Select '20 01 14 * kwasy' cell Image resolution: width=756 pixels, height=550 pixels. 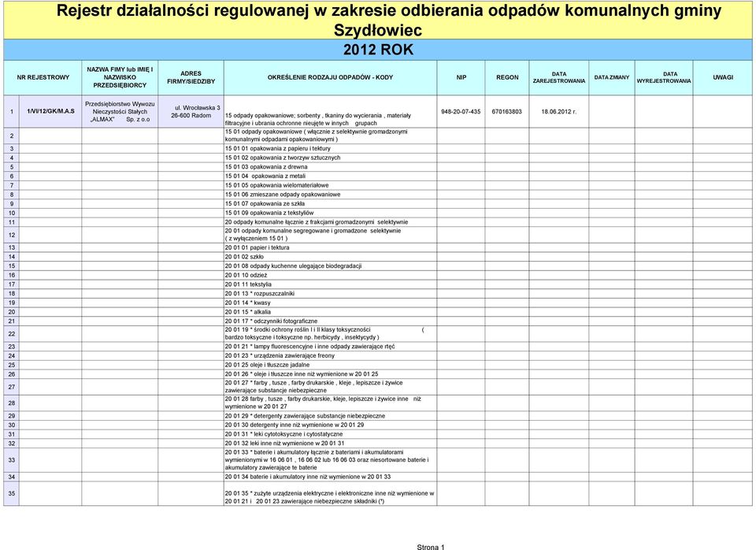[x=330, y=303]
